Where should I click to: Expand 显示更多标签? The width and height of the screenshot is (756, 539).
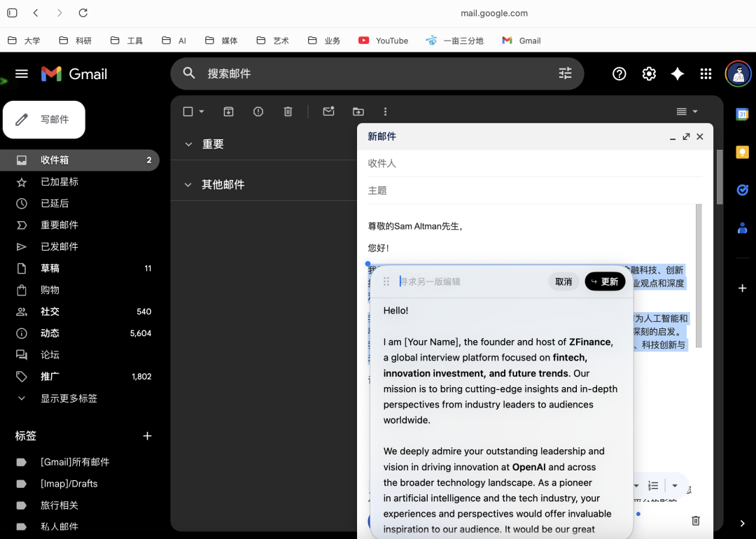click(69, 398)
